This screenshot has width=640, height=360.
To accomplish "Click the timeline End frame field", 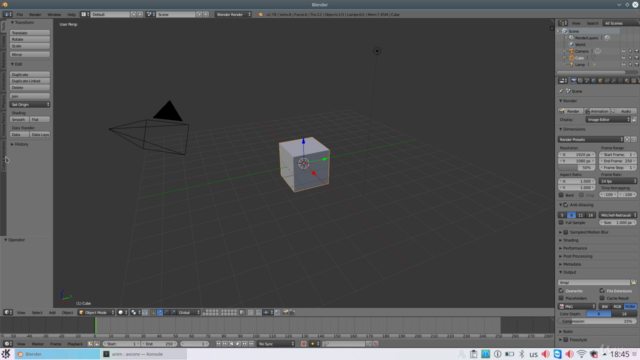I will click(x=160, y=344).
